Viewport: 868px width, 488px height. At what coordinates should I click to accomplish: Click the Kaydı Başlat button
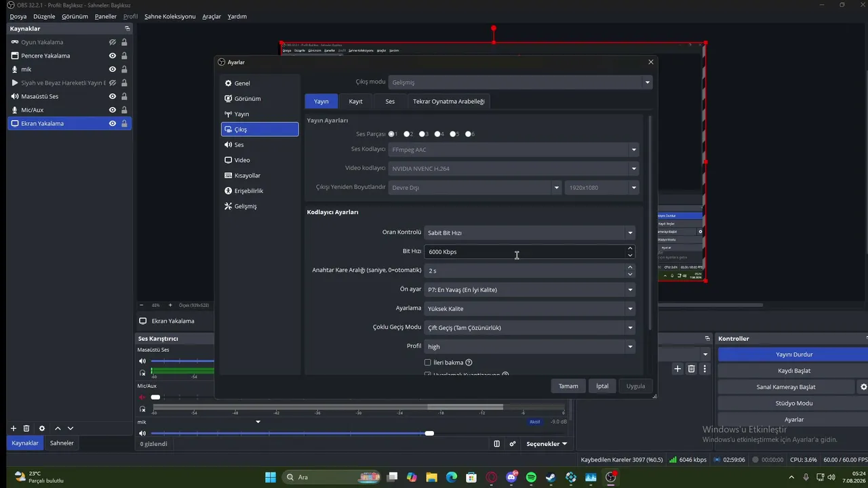[x=794, y=371]
